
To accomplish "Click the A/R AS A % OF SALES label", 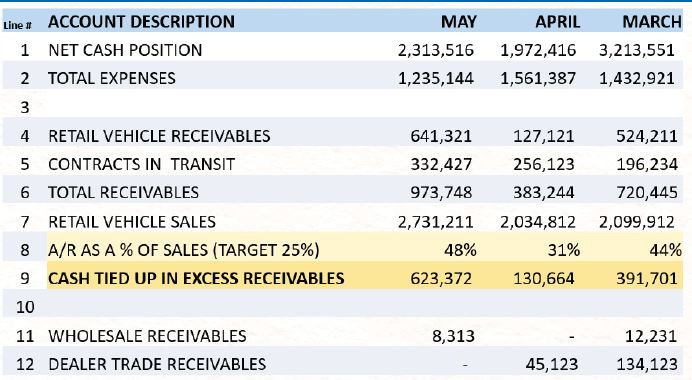I will click(184, 250).
